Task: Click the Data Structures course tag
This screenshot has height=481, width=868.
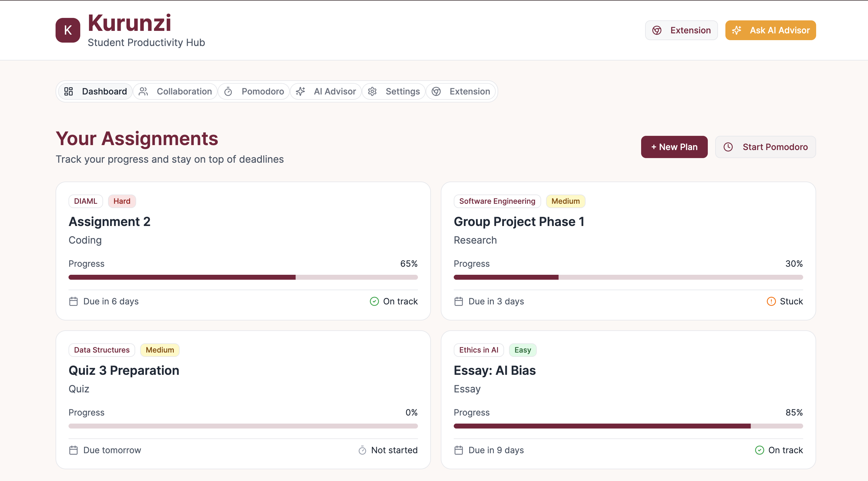Action: click(102, 350)
